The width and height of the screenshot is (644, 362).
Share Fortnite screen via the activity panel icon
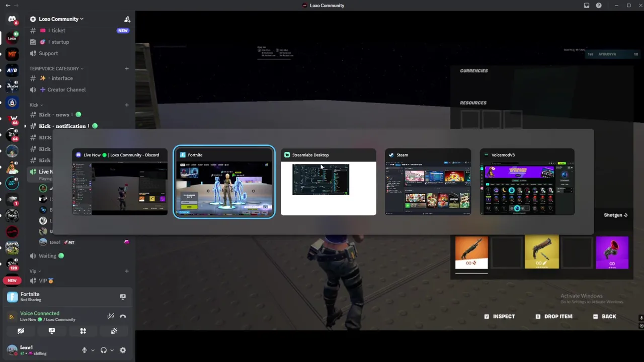[x=123, y=297]
